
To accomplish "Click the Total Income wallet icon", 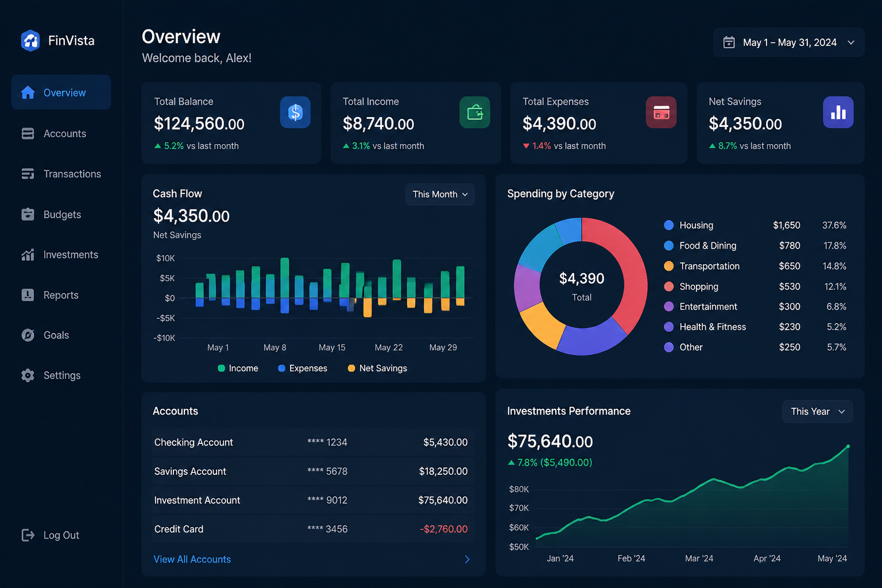I will (475, 112).
